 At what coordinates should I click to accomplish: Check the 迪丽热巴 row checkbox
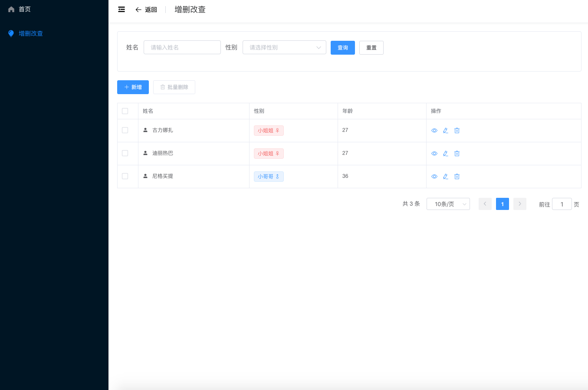(125, 153)
